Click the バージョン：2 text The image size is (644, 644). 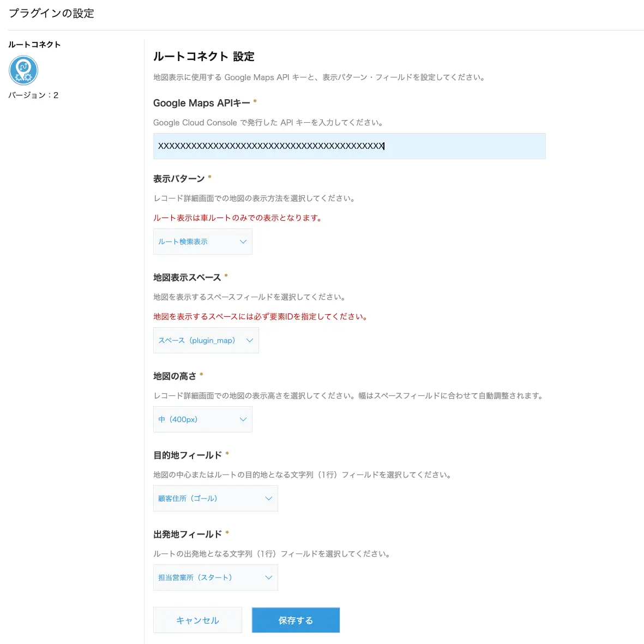pyautogui.click(x=33, y=95)
